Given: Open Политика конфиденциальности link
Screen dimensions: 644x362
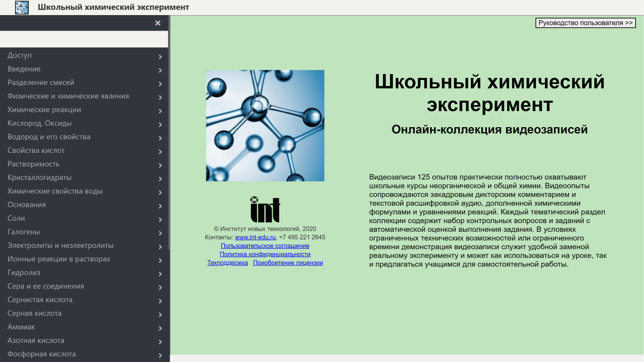Looking at the screenshot, I should [265, 254].
